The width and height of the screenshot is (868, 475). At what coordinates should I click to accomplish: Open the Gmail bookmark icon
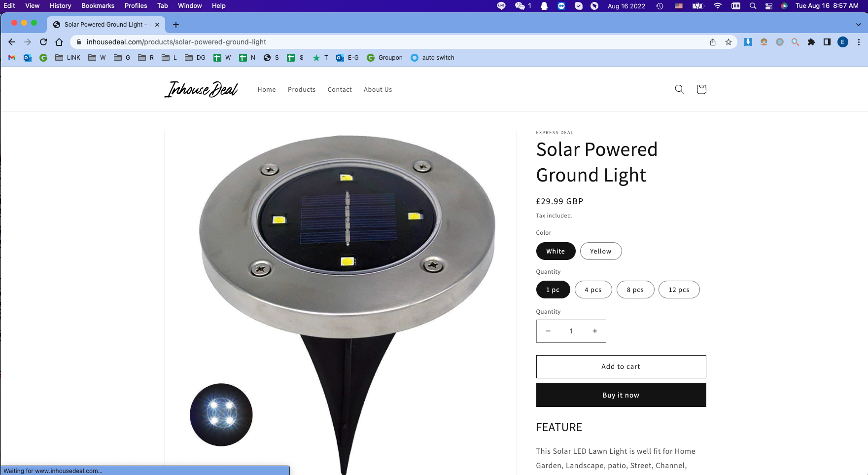(x=12, y=58)
